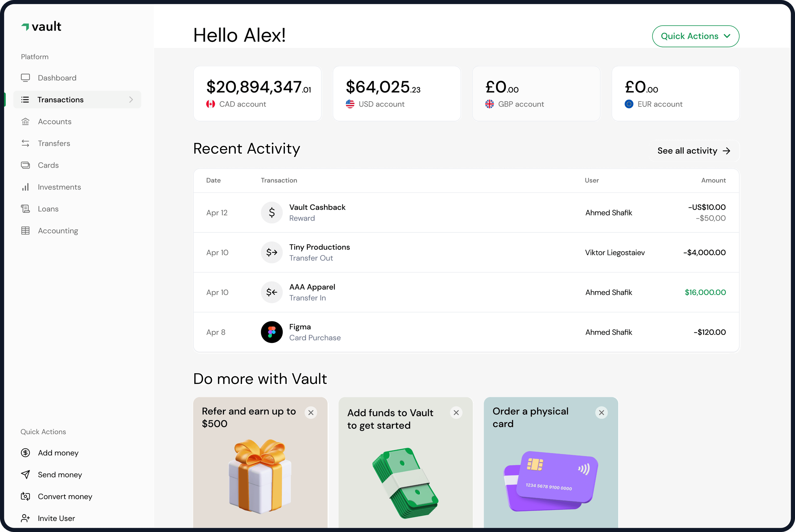The image size is (795, 532).
Task: Click the Dashboard monitor icon in sidebar
Action: [x=25, y=78]
